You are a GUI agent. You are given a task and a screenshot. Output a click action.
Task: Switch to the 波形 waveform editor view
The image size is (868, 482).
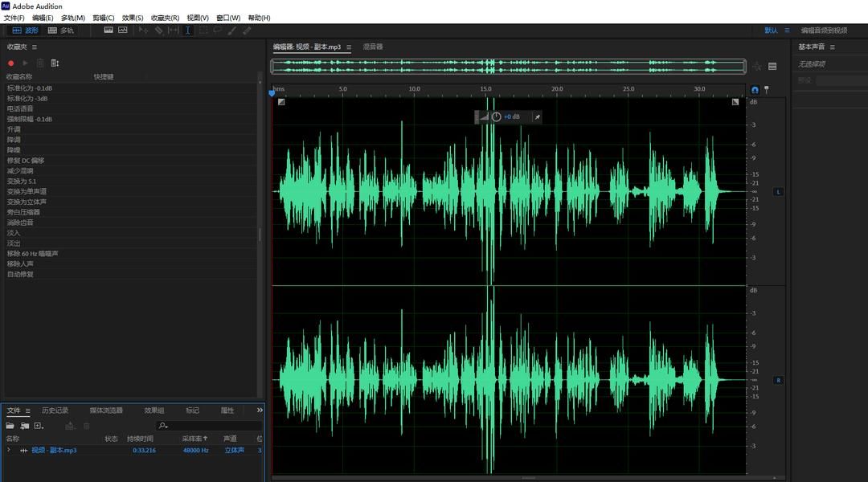click(x=26, y=31)
